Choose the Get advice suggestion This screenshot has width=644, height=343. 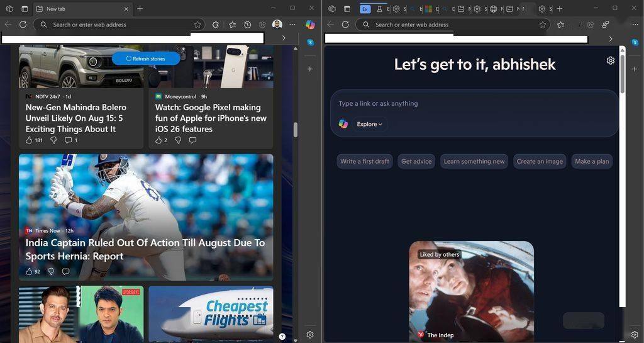click(x=416, y=162)
